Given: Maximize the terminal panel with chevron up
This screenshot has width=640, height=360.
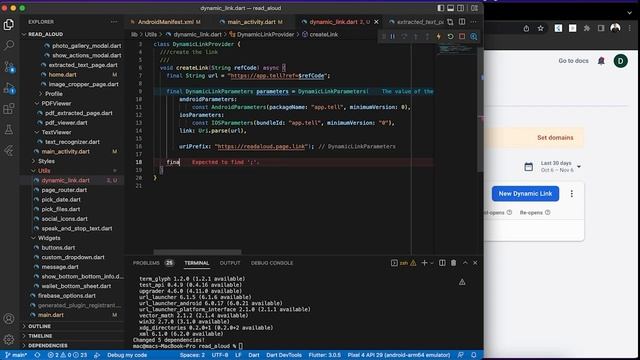Looking at the screenshot, I should [465, 263].
